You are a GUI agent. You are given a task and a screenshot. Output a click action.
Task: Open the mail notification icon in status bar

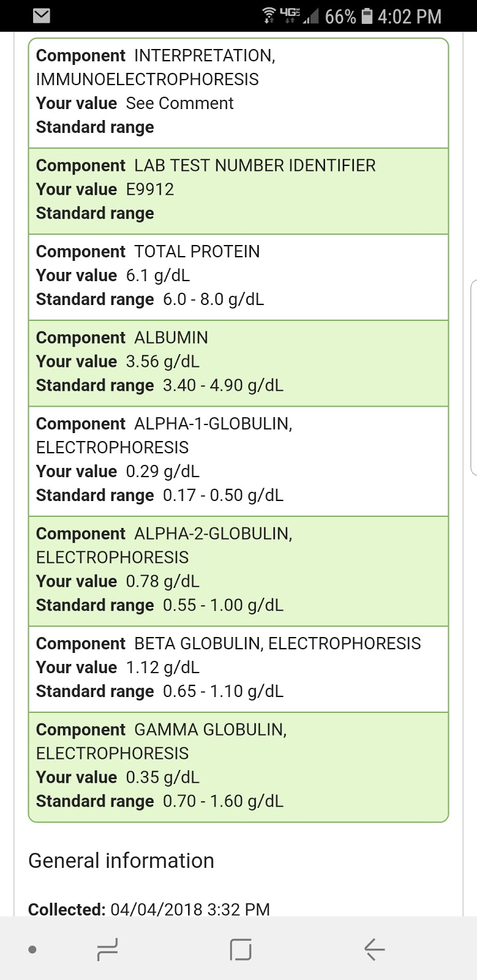41,16
